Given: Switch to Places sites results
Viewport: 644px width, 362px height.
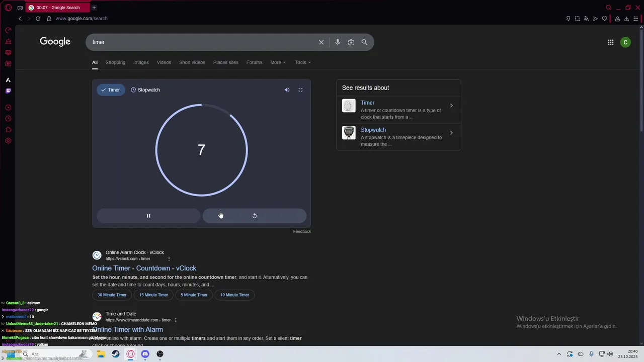Looking at the screenshot, I should 225,62.
